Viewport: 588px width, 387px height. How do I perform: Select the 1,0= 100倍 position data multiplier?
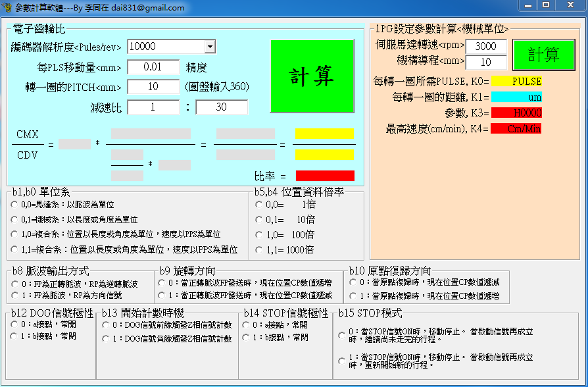259,234
